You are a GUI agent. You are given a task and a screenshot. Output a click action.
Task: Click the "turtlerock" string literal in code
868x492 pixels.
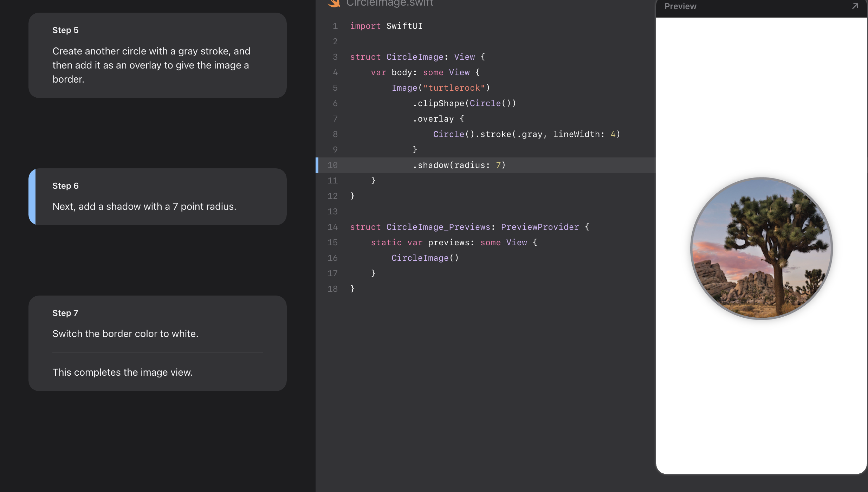coord(454,88)
